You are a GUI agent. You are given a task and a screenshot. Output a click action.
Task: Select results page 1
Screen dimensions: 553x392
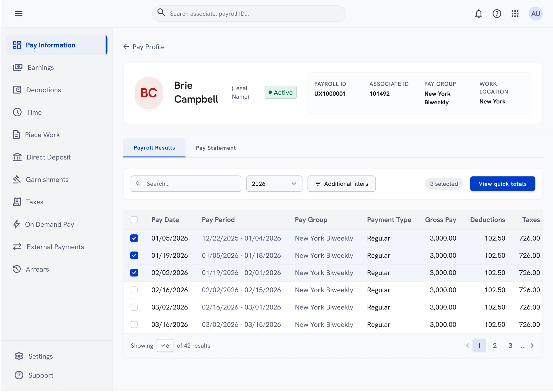click(479, 345)
